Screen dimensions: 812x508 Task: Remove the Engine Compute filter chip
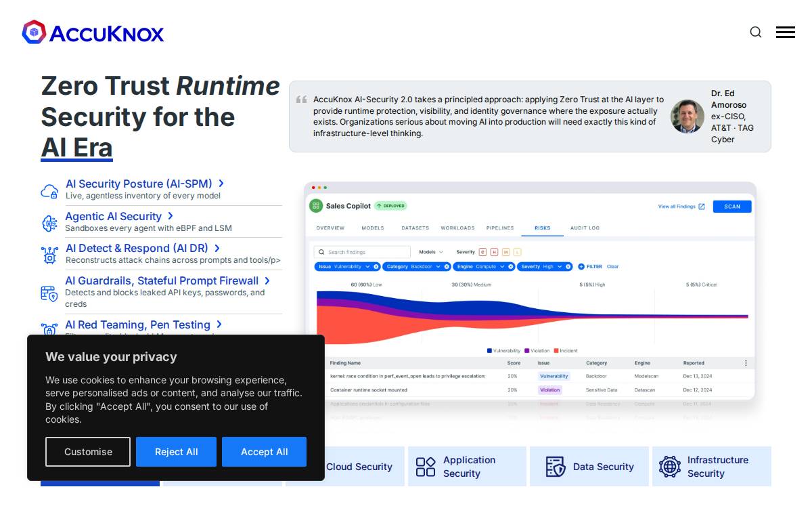511,266
